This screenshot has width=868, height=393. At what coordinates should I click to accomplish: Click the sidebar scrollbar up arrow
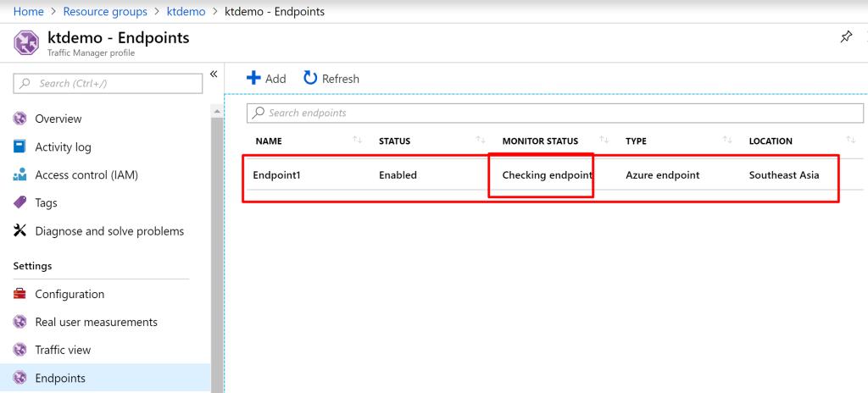point(217,111)
